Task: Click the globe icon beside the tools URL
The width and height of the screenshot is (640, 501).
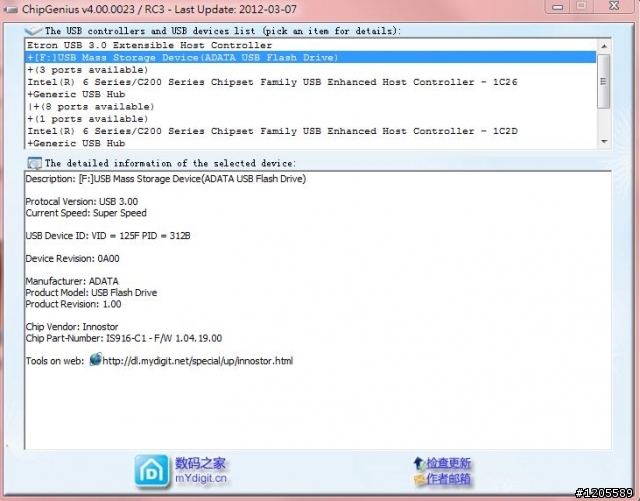Action: (x=96, y=360)
